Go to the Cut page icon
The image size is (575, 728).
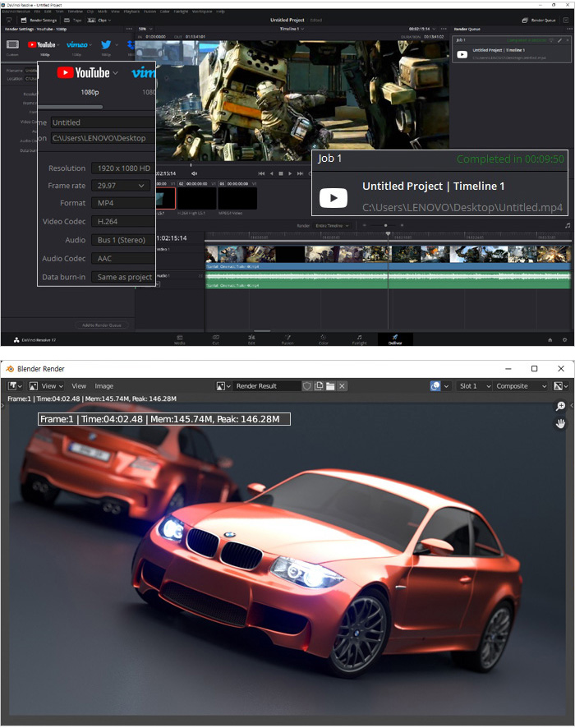pos(216,338)
